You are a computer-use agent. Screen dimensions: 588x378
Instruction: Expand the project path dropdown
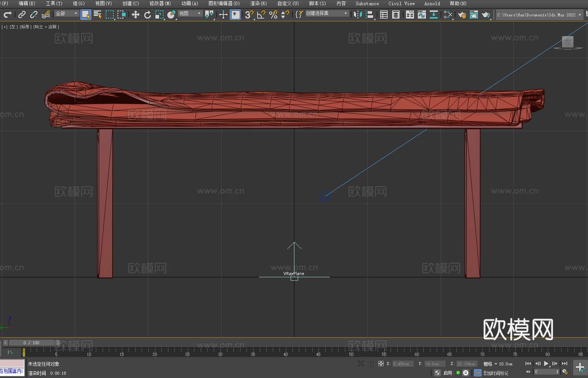coord(579,15)
